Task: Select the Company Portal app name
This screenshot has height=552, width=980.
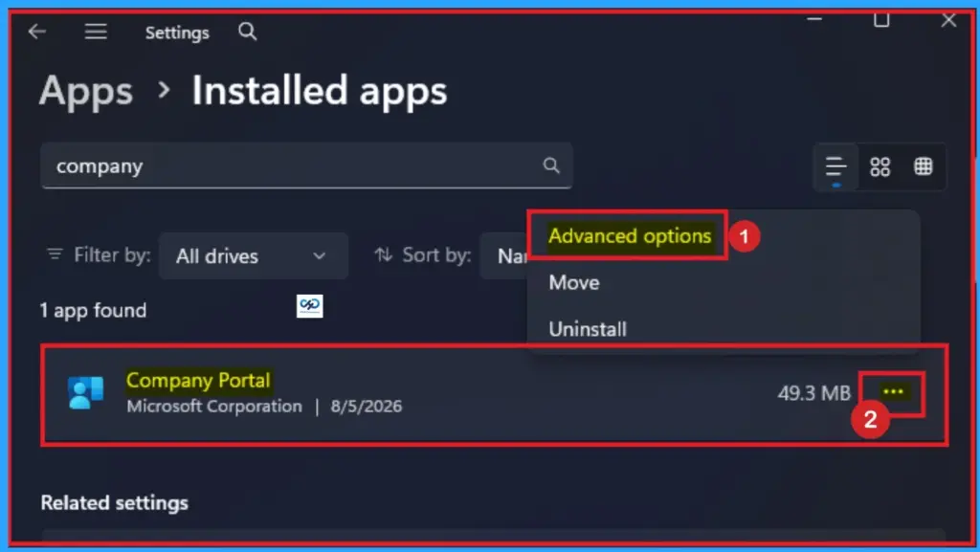Action: tap(198, 381)
